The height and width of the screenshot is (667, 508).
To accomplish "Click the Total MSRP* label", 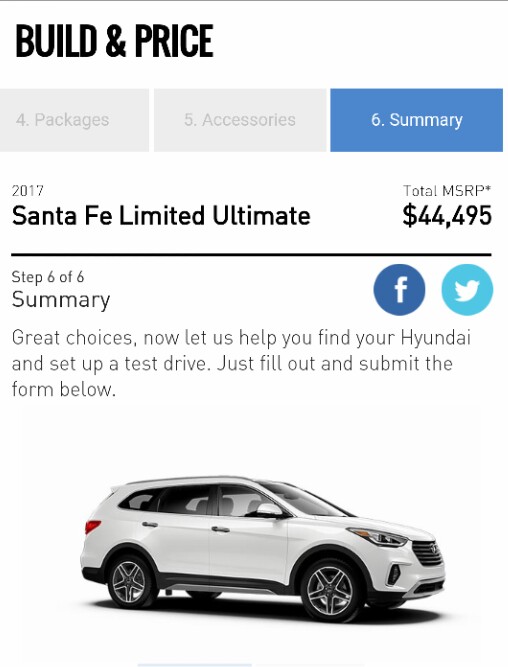I will [x=447, y=191].
